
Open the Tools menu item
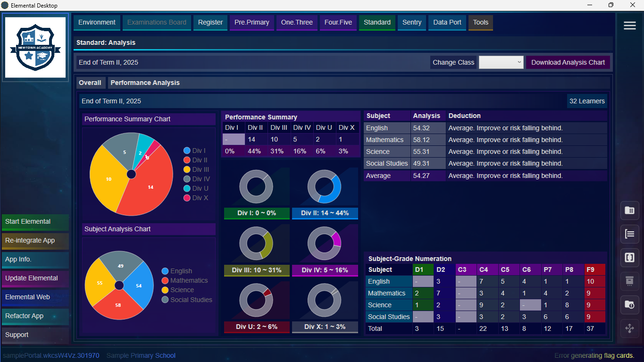pos(480,22)
